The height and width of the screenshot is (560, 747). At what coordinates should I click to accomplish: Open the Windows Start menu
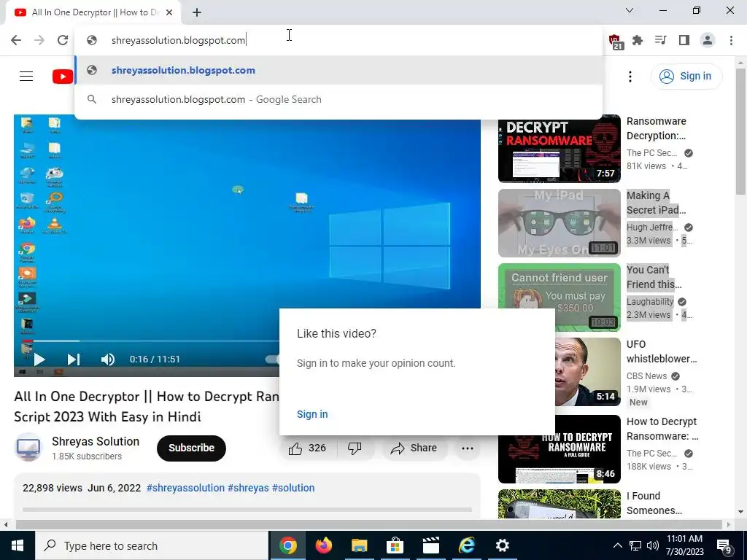click(18, 545)
